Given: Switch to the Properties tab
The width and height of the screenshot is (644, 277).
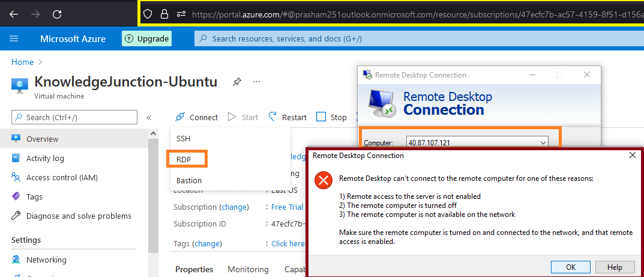Looking at the screenshot, I should pos(194,270).
